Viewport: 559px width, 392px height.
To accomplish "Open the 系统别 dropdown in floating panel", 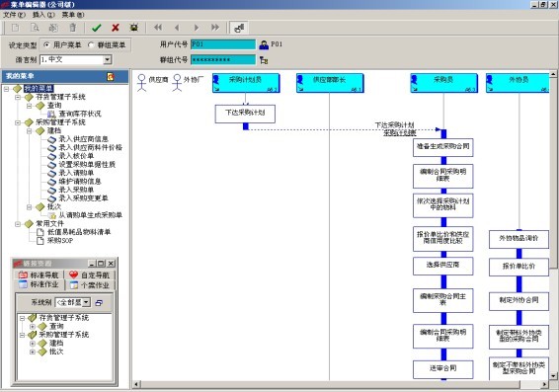I will [86, 302].
